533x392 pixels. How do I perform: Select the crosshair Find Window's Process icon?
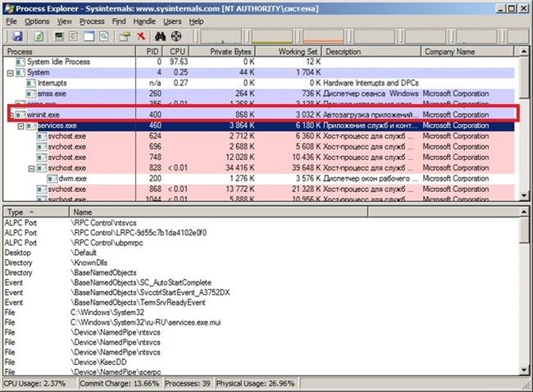pyautogui.click(x=176, y=36)
